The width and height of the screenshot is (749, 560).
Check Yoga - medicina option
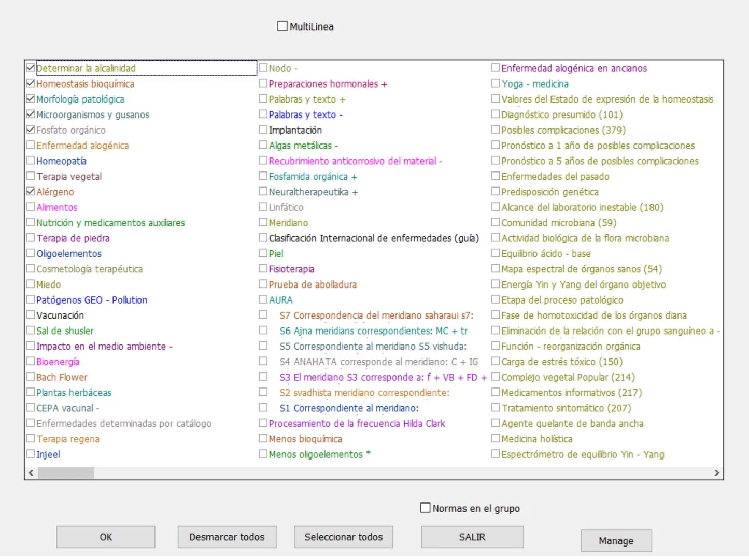tap(496, 83)
